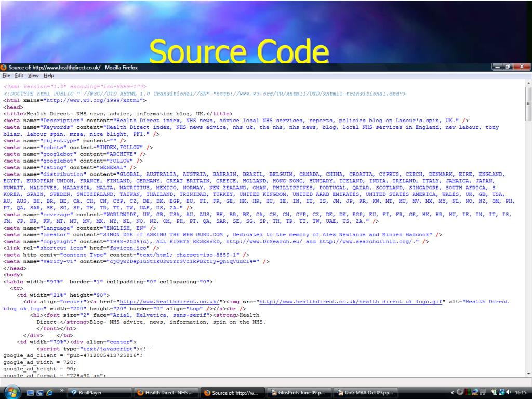
Task: Click the meta name="robots" line
Action: tap(78, 147)
